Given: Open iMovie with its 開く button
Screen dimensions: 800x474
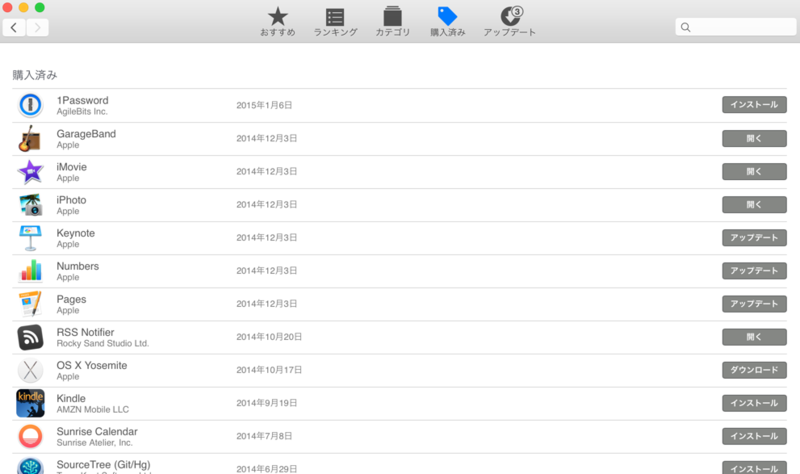Looking at the screenshot, I should click(754, 171).
